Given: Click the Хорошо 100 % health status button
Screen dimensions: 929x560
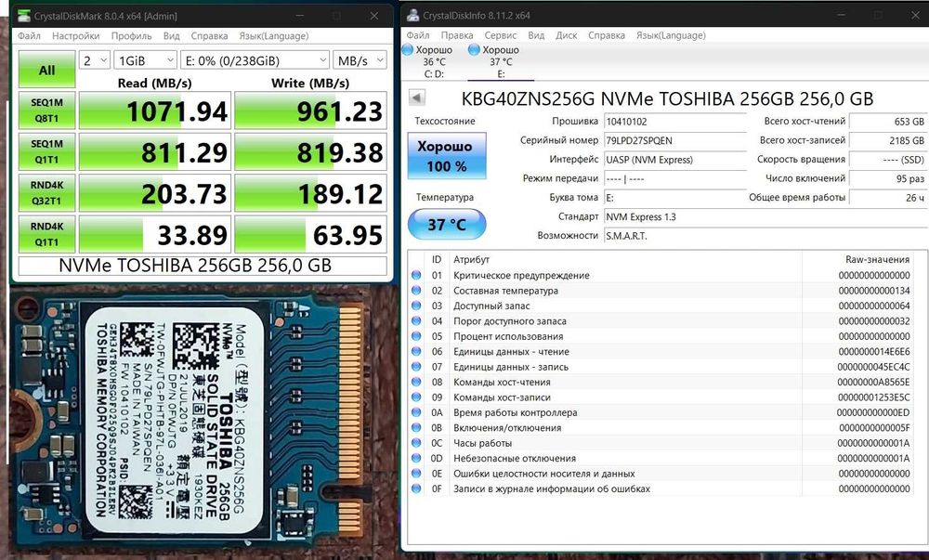Looking at the screenshot, I should (447, 156).
